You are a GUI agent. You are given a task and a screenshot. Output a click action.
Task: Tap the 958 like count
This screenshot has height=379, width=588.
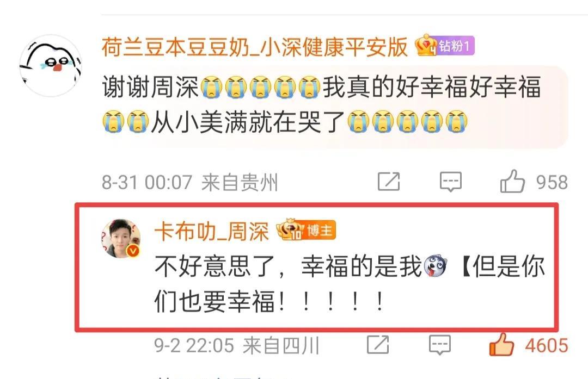(x=552, y=182)
